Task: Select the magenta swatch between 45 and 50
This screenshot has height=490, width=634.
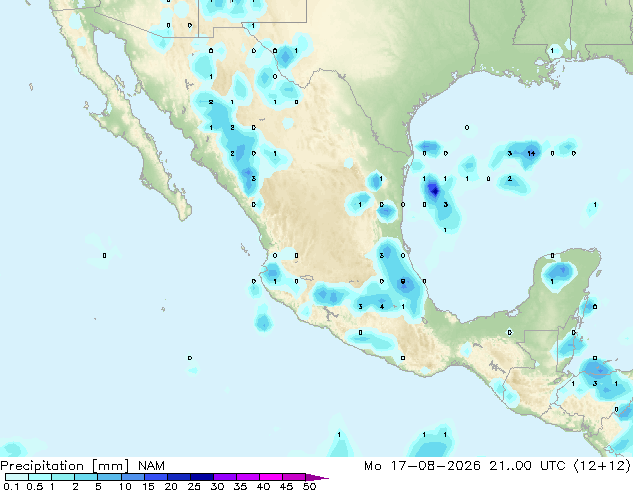Action: [294, 477]
